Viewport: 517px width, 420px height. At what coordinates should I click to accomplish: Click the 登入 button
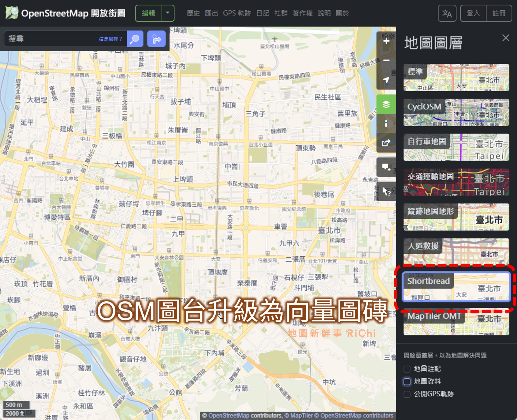[x=473, y=13]
